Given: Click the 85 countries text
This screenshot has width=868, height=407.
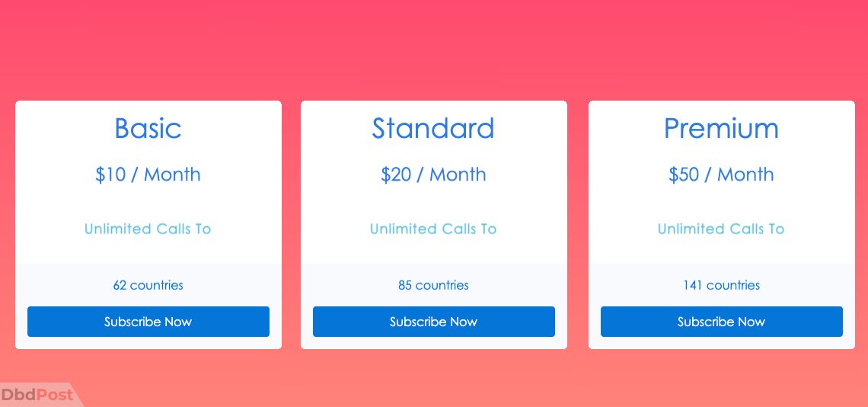Looking at the screenshot, I should coord(433,285).
